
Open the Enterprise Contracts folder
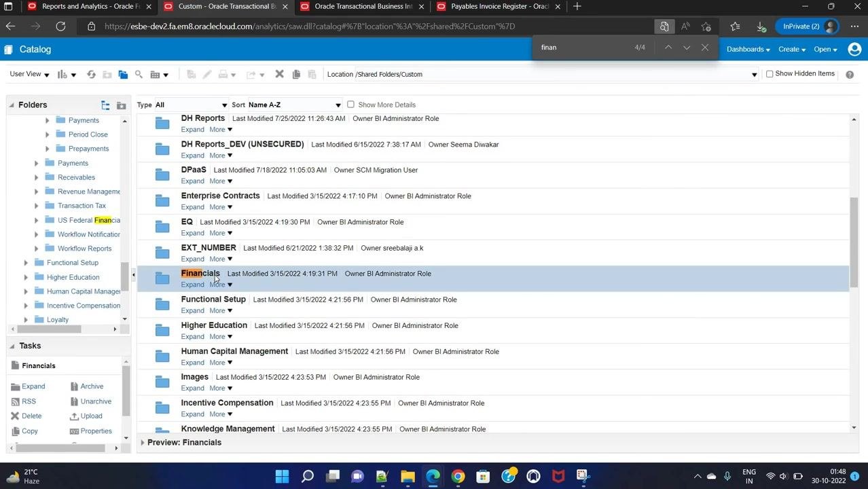[x=220, y=196]
